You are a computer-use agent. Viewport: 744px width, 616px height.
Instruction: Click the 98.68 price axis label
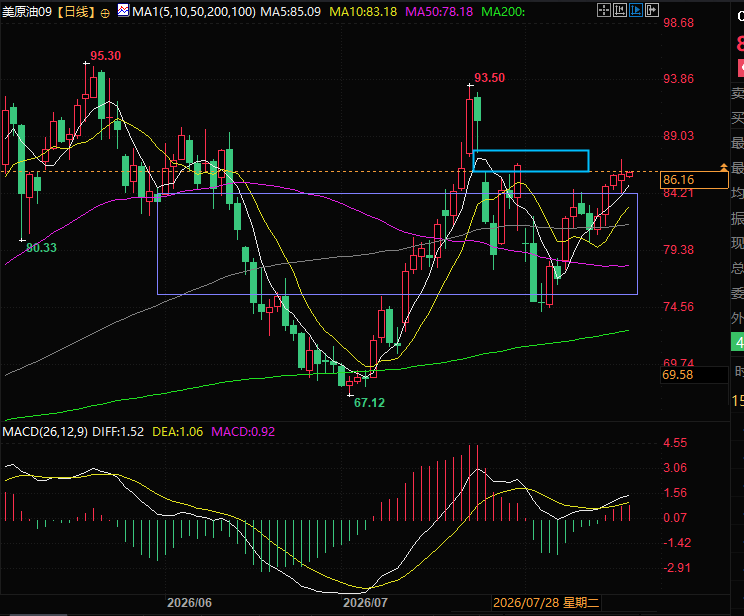point(679,23)
